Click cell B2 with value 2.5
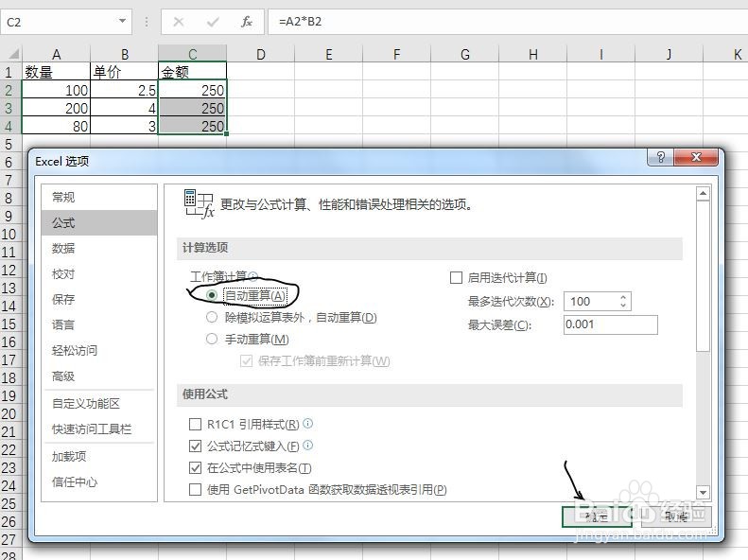The height and width of the screenshot is (560, 748). [x=124, y=90]
